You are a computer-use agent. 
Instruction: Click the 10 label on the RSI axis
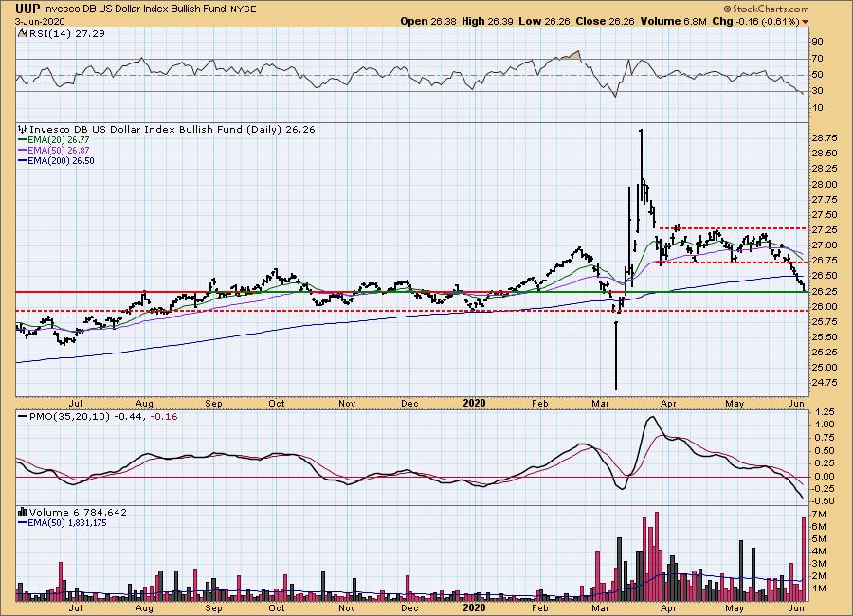click(817, 108)
